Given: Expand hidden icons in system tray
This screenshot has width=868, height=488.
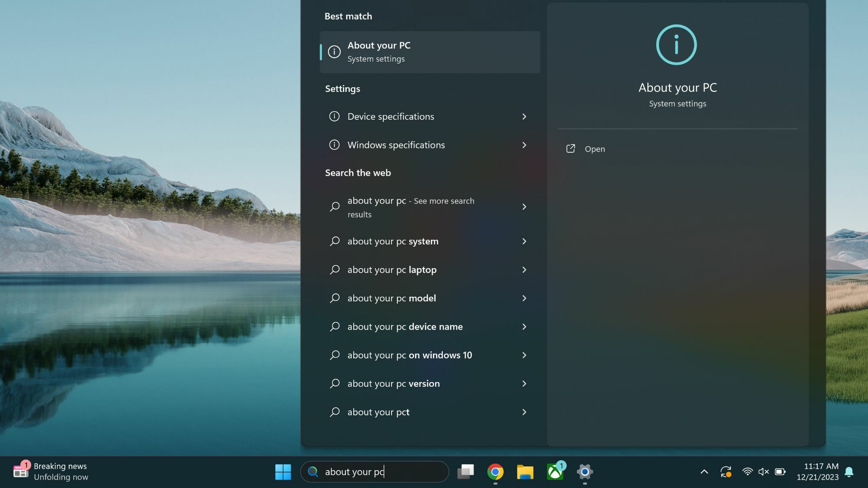Looking at the screenshot, I should [x=704, y=472].
